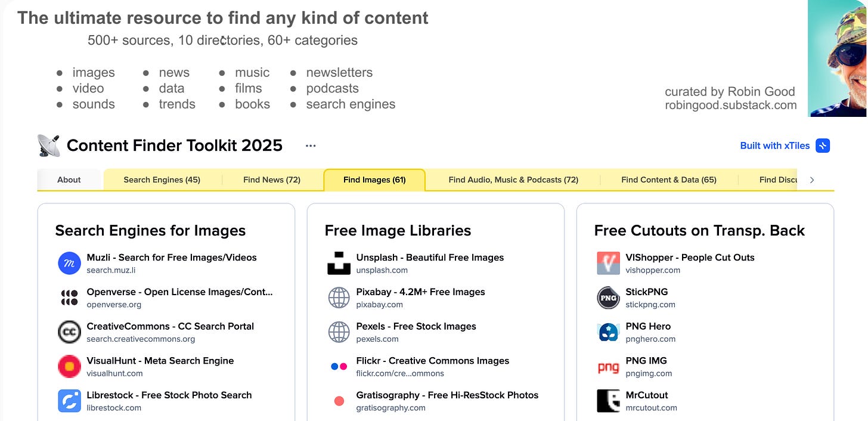This screenshot has height=421, width=868.
Task: Click the Search Engines for Images heading
Action: click(150, 231)
